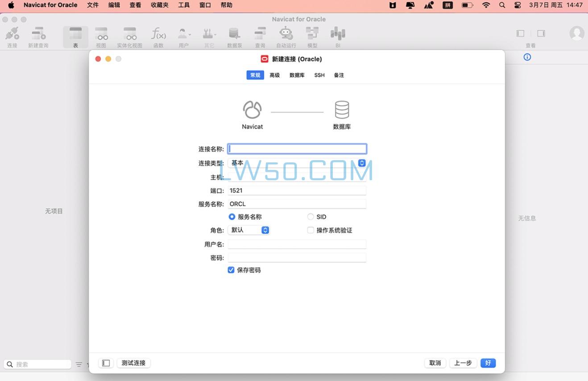This screenshot has width=588, height=381.
Task: Click the Wi-Fi status icon
Action: pos(486,5)
